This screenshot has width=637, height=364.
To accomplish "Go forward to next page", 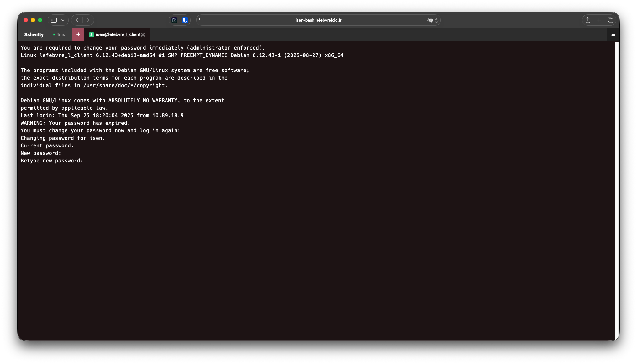I will click(88, 20).
